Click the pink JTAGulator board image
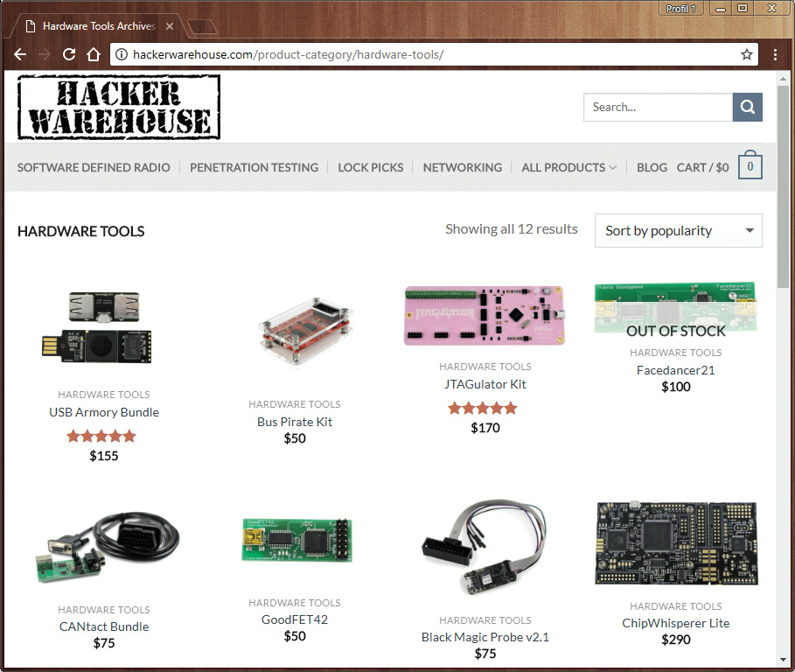This screenshot has width=795, height=672. pyautogui.click(x=485, y=316)
